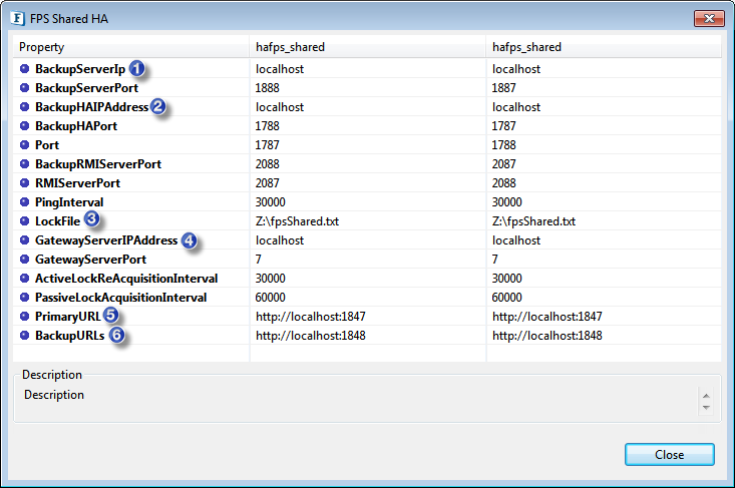Click the description scroll up arrow
This screenshot has width=735, height=488.
(706, 396)
